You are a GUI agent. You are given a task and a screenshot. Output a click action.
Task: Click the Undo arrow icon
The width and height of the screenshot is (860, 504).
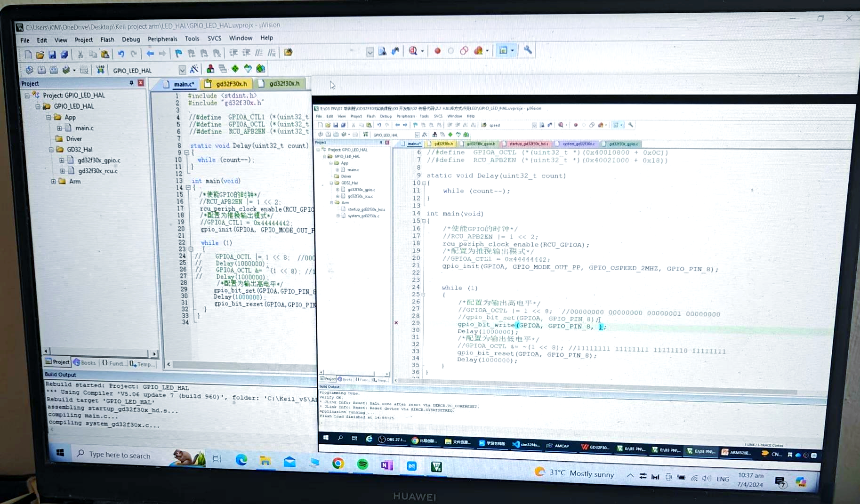121,54
